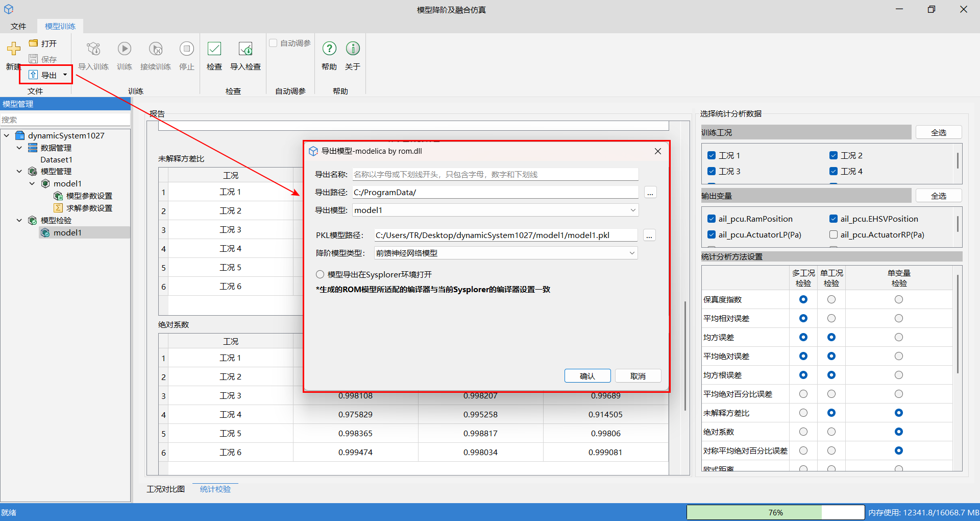980x521 pixels.
Task: Confirm export with the 确认 button
Action: point(587,376)
